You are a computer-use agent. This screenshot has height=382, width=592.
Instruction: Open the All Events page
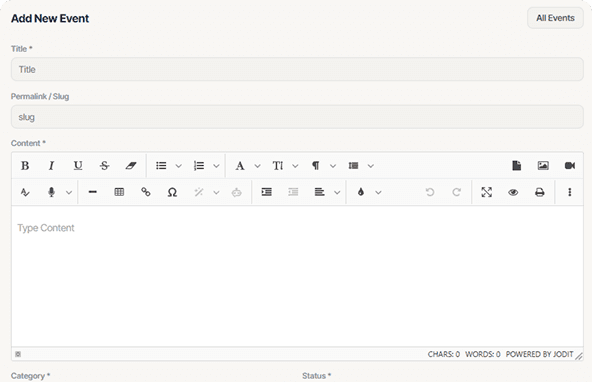(x=555, y=18)
